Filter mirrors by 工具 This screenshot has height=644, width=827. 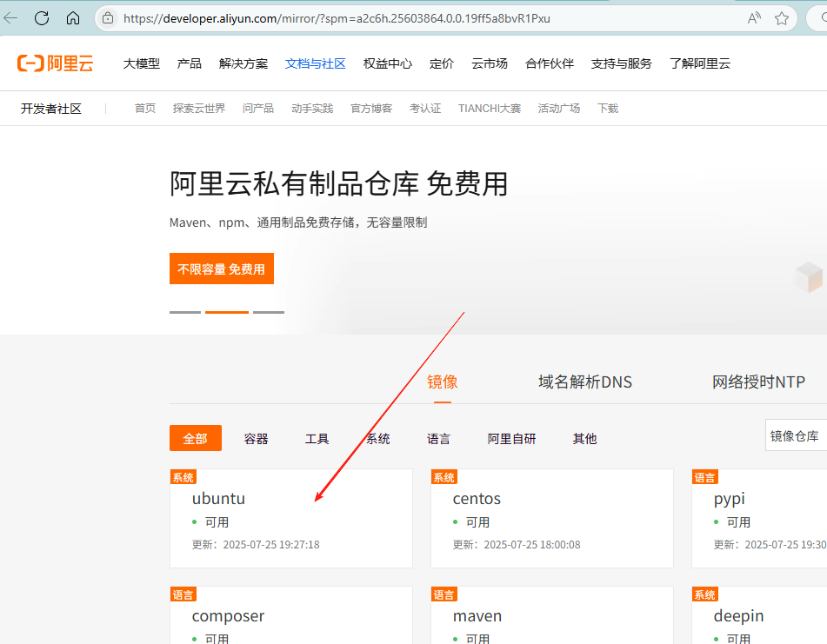317,439
